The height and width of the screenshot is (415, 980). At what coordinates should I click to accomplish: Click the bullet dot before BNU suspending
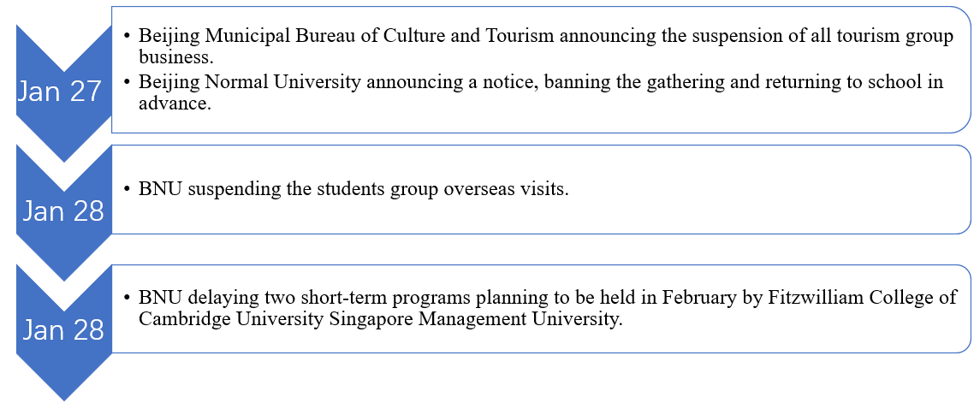coord(128,190)
